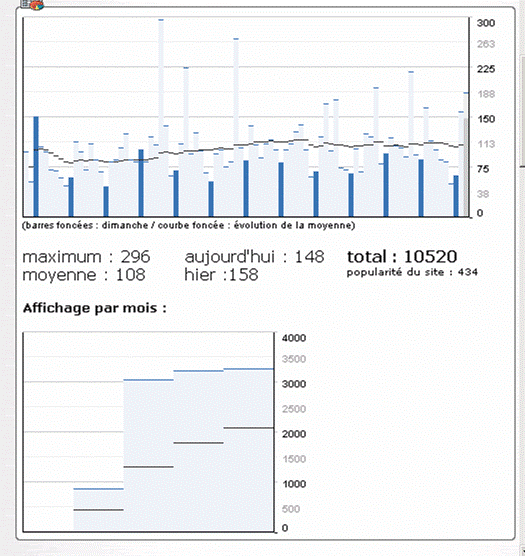Image resolution: width=525 pixels, height=556 pixels.
Task: Click the small gray icon beside the pie-chart icon
Action: click(25, 4)
